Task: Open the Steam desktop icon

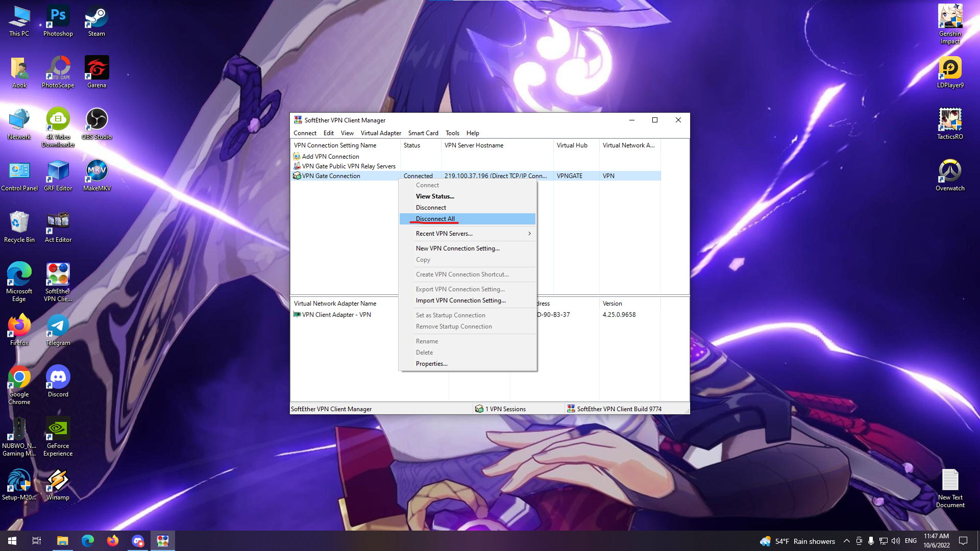Action: 96,21
